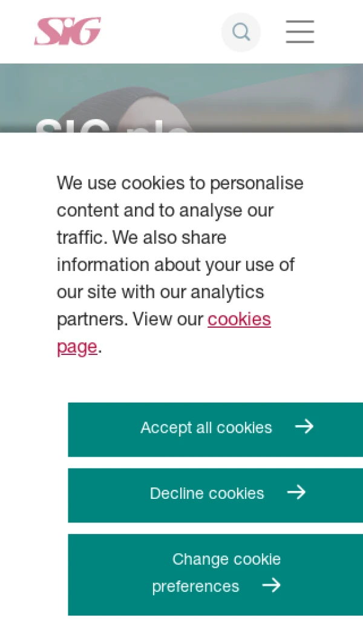Click the underlined word "page" in the link

coord(77,346)
